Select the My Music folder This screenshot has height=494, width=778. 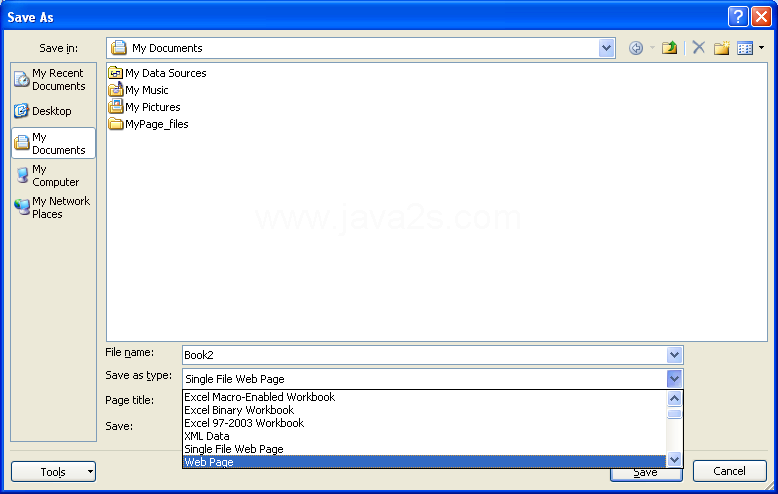pos(138,90)
